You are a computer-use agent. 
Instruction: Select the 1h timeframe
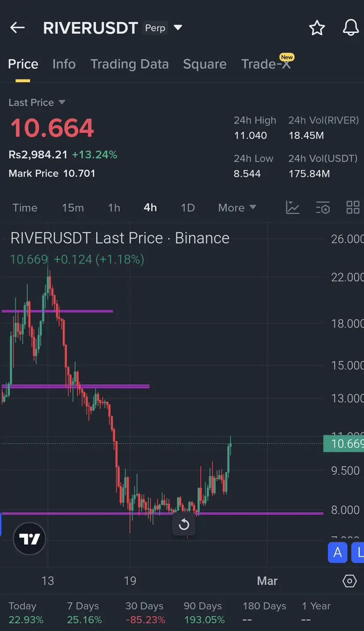[114, 208]
